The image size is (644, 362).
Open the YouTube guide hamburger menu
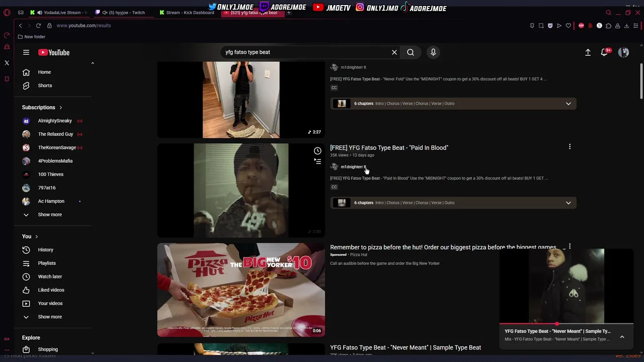(26, 52)
